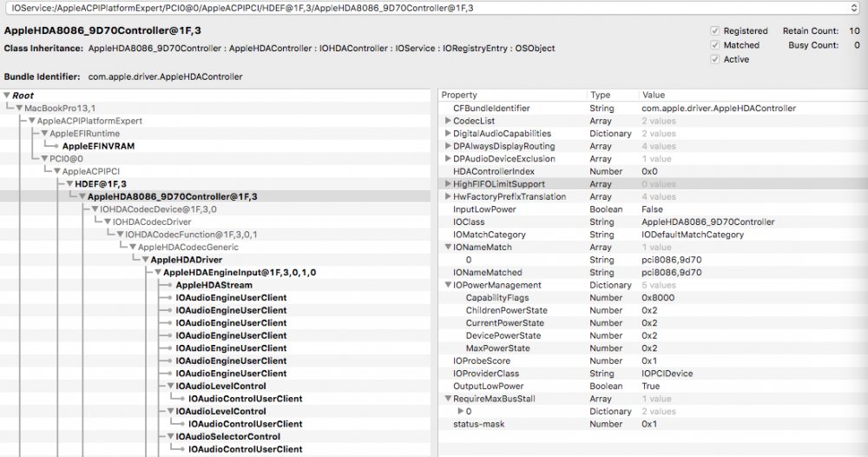
Task: Click the Busy Count label
Action: coord(813,45)
